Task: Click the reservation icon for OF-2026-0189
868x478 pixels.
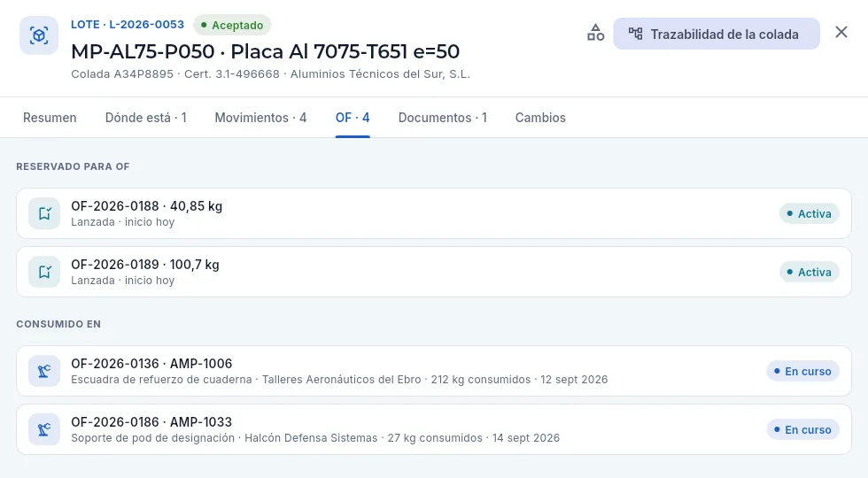Action: coord(44,273)
